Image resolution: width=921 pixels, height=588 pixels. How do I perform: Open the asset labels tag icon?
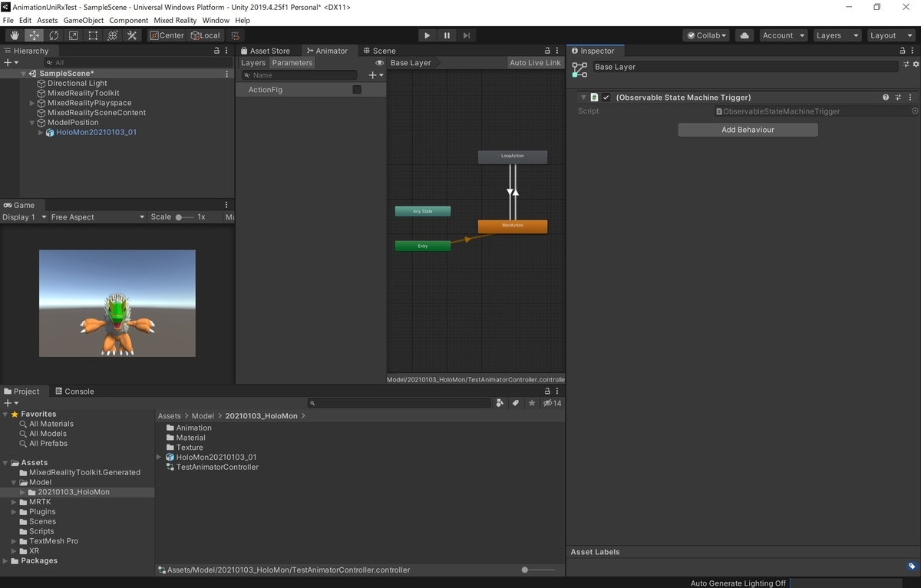point(912,567)
